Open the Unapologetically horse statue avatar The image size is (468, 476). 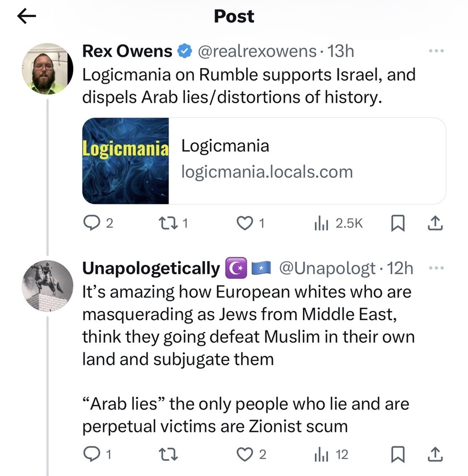(x=48, y=286)
